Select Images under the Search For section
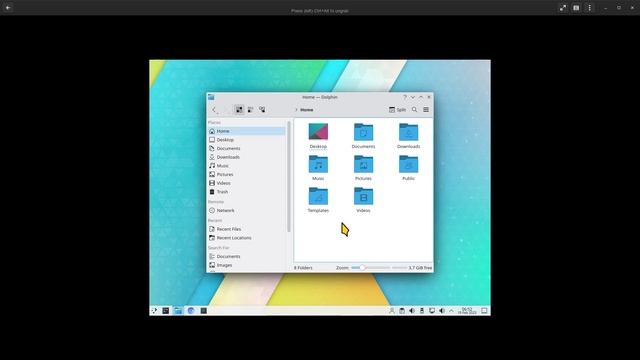Image resolution: width=640 pixels, height=360 pixels. tap(247, 265)
